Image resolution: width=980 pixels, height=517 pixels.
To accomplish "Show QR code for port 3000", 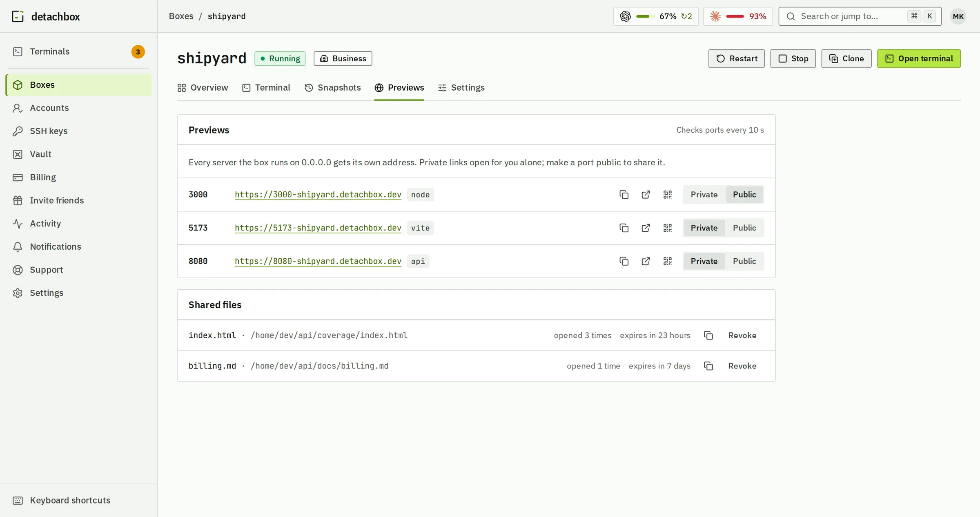I will pyautogui.click(x=668, y=195).
